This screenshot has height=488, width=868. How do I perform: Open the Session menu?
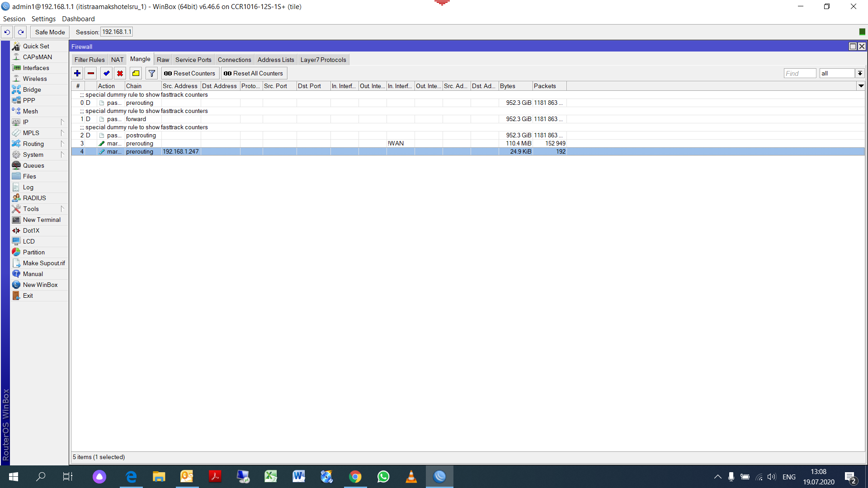point(14,19)
